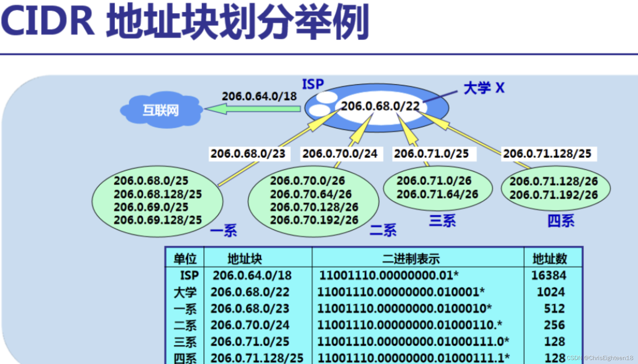638x364 pixels.
Task: Select 206.0.71.0/26 in the 三系 ellipse
Action: pos(434,181)
